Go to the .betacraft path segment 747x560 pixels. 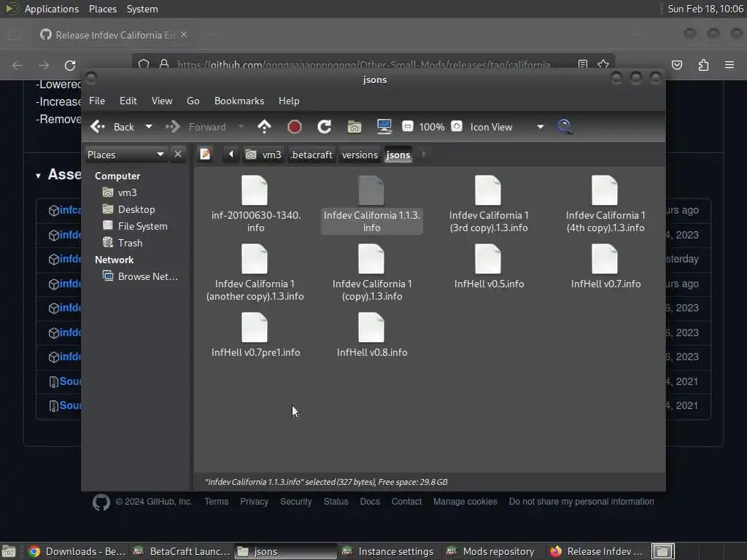click(x=311, y=155)
